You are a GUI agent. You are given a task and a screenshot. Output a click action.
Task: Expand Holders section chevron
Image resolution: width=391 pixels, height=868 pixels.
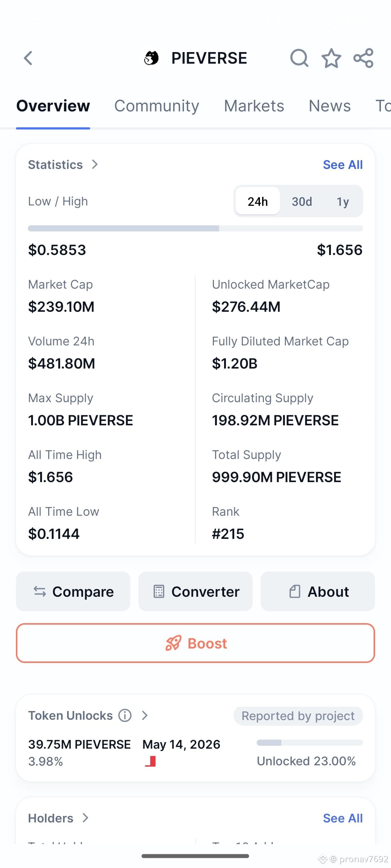(85, 818)
